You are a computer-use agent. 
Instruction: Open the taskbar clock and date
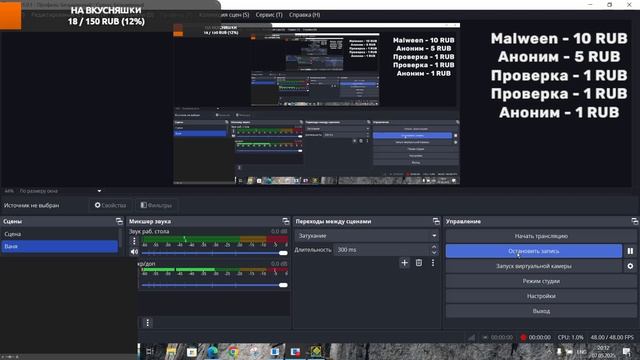tap(603, 351)
